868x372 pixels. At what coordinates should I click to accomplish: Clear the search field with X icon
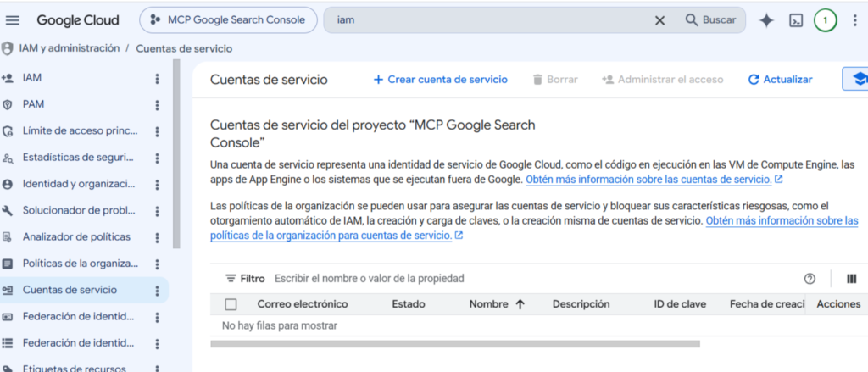[x=659, y=20]
